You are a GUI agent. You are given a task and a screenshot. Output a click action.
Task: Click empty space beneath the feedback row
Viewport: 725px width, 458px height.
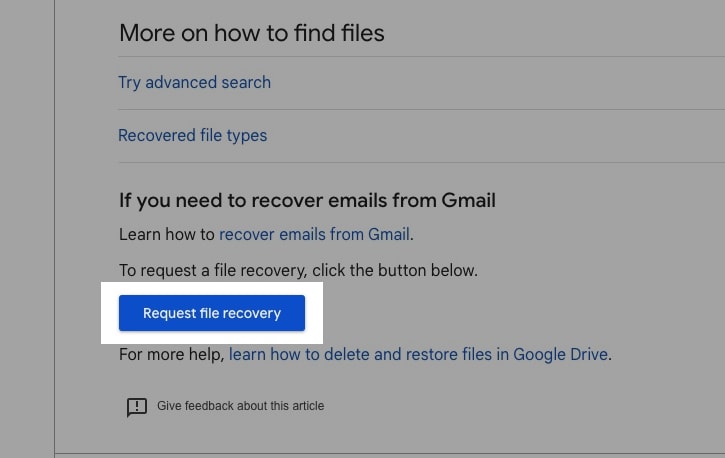(390, 435)
